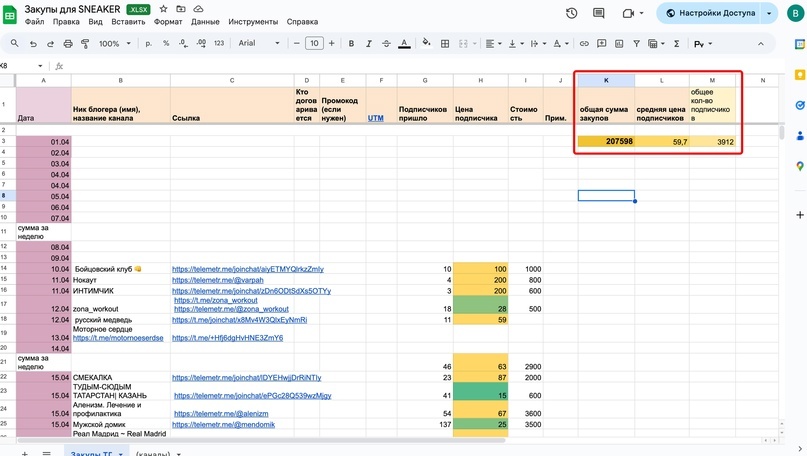Open the Файл menu
This screenshot has width=807, height=456.
tap(34, 22)
